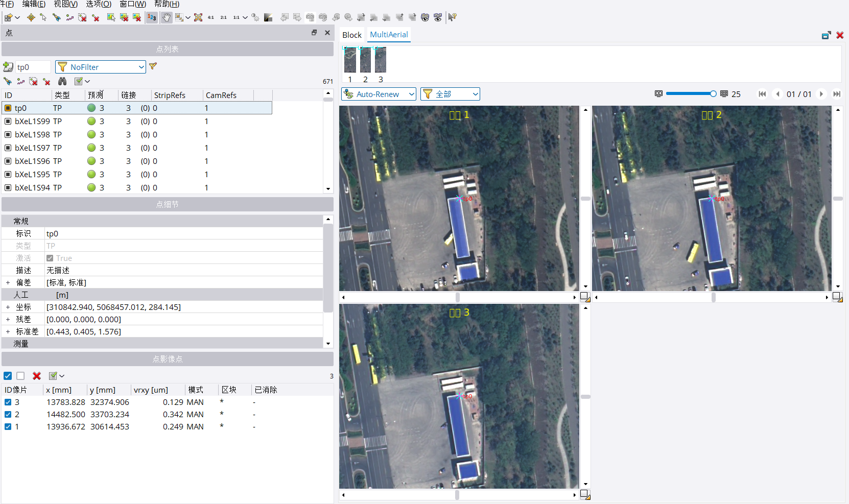
Task: Sort by the CamRefs column header
Action: click(228, 95)
